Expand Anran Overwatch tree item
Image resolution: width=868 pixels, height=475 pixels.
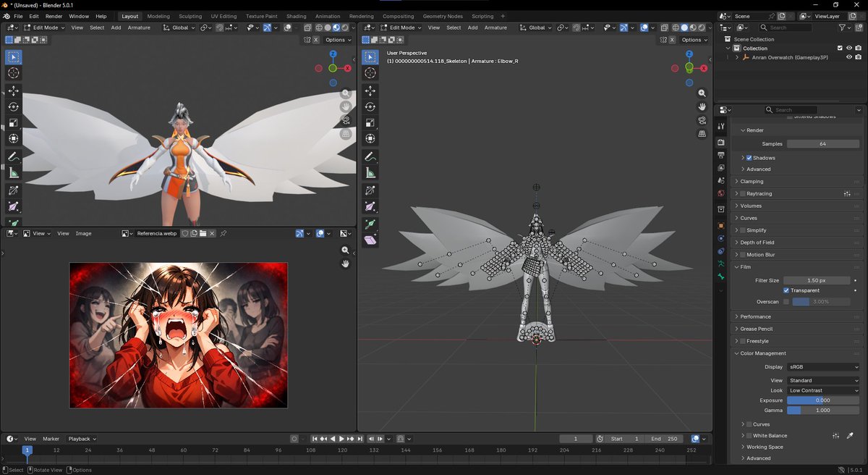pos(737,57)
